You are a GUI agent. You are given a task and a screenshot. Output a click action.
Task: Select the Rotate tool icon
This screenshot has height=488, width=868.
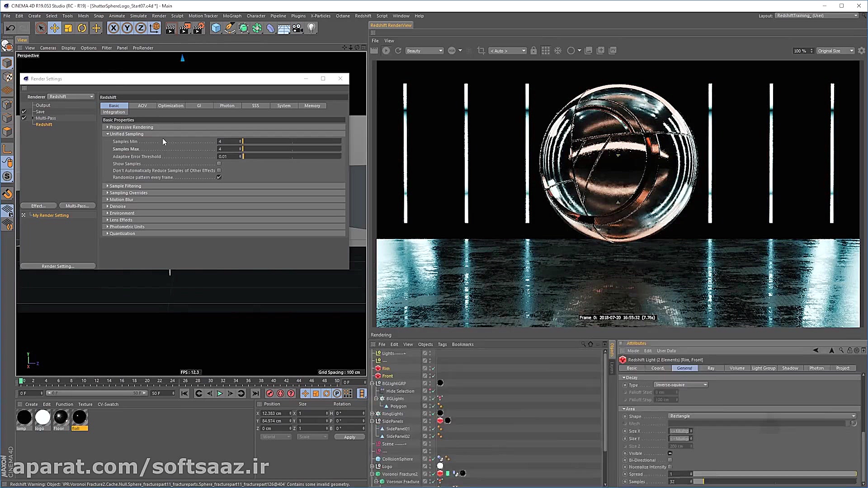(x=82, y=28)
